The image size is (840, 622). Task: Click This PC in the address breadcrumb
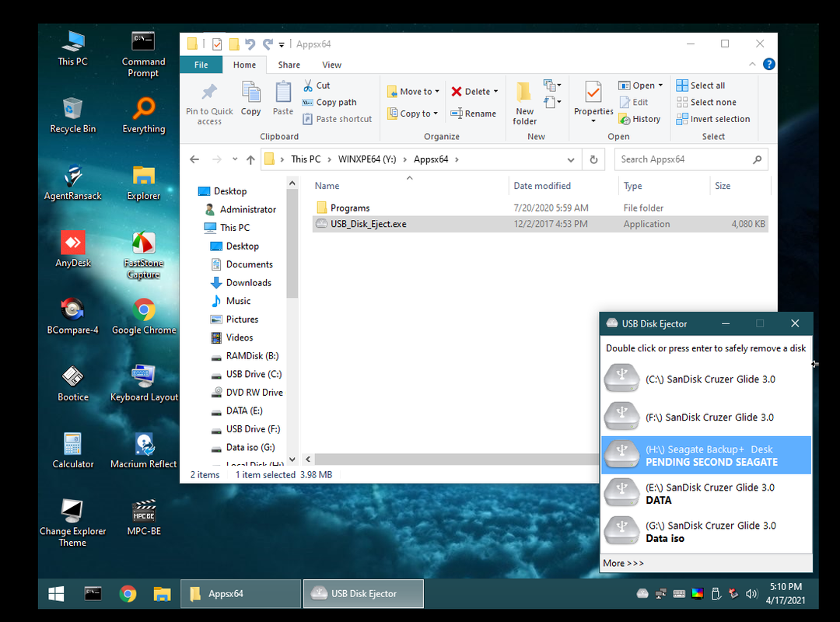click(306, 159)
